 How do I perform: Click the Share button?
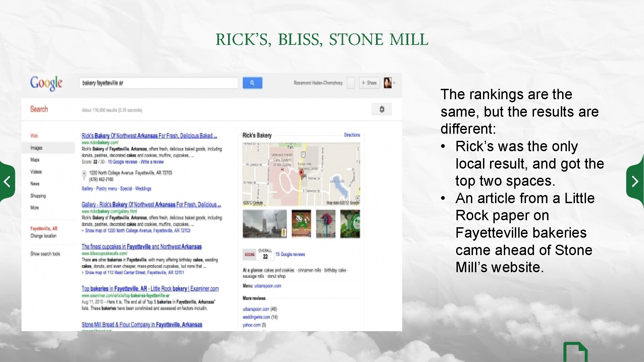369,83
